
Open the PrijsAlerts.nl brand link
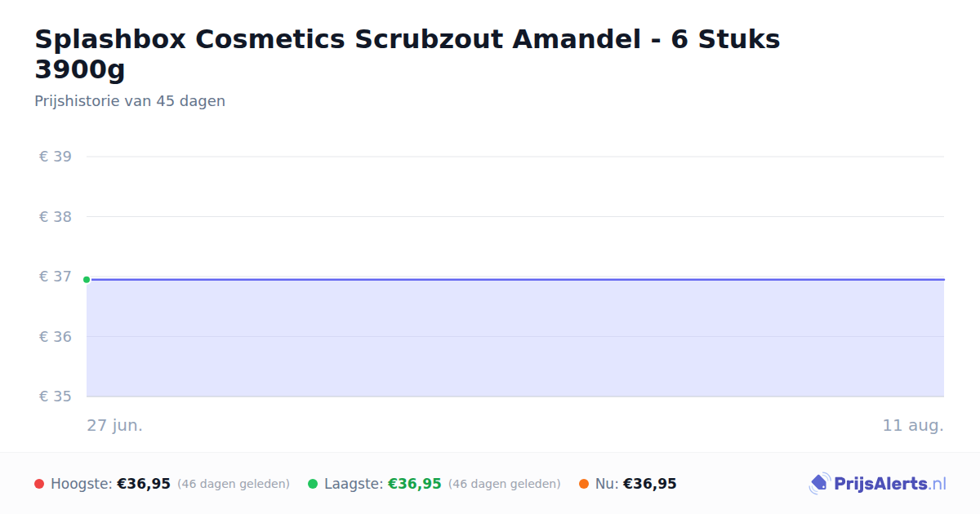(878, 484)
